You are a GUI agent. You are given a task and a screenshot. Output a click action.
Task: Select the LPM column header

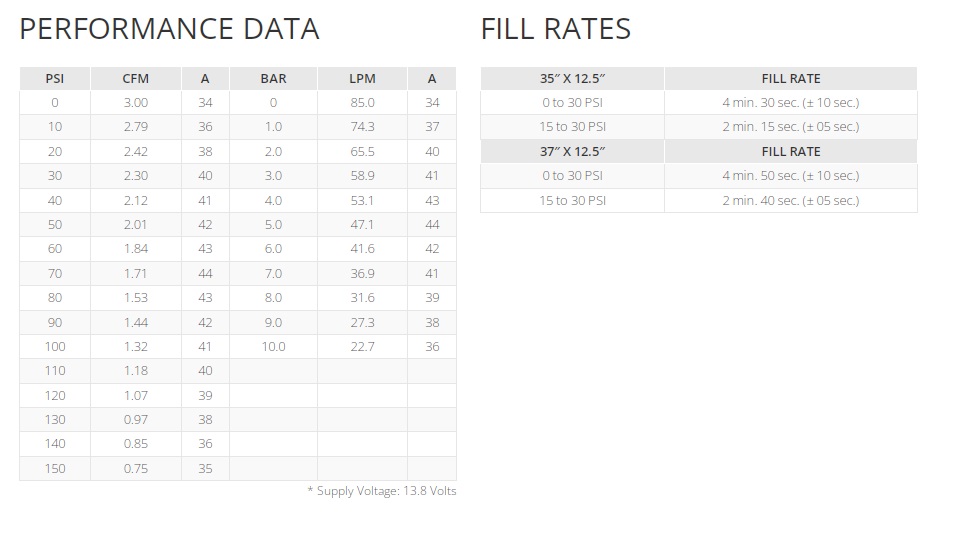tap(362, 78)
